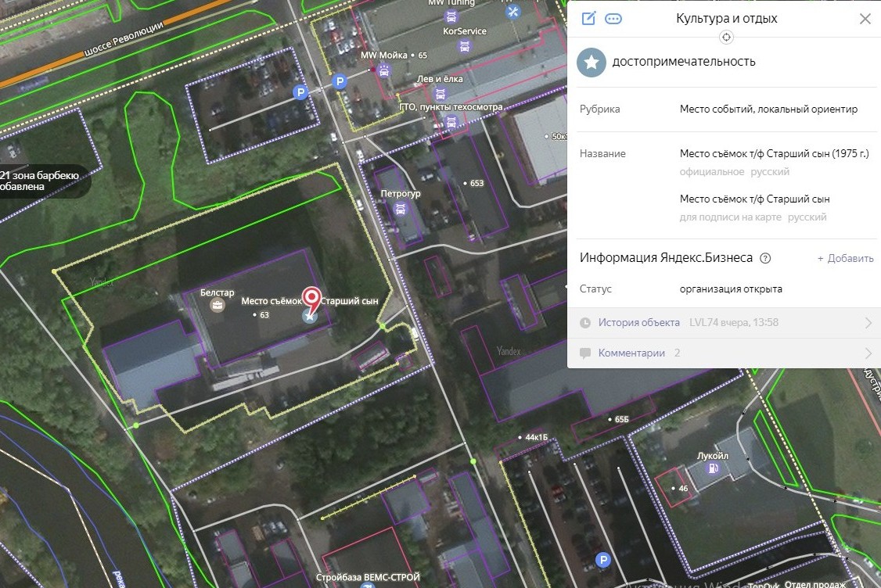Viewport: 881px width, 588px height.
Task: Expand История объекта chevron
Action: pos(868,322)
